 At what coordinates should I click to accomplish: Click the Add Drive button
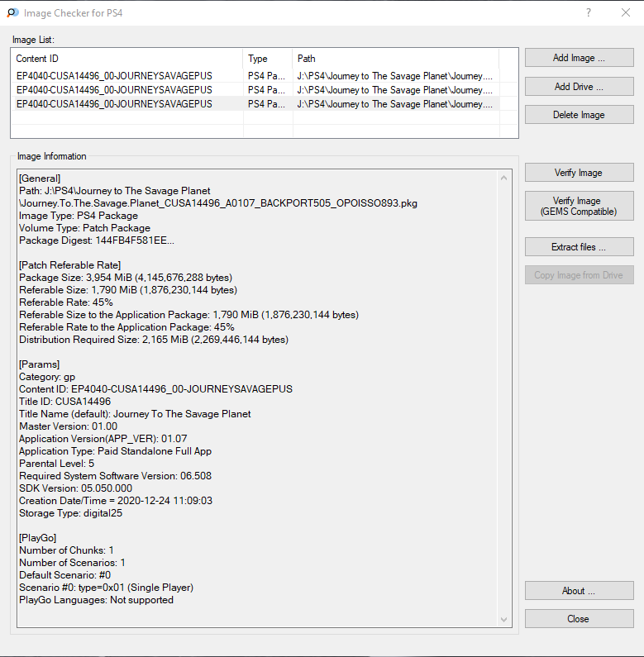pyautogui.click(x=579, y=87)
